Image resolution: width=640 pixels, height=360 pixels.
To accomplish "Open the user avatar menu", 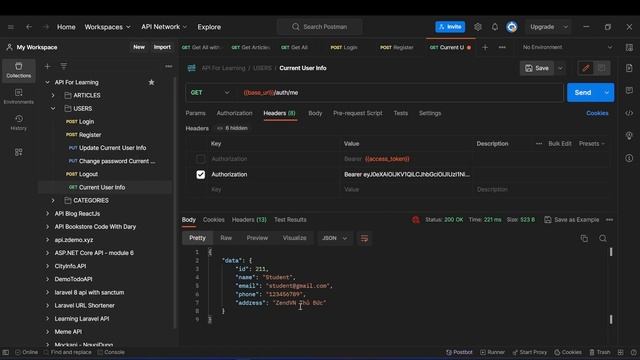I will (512, 27).
